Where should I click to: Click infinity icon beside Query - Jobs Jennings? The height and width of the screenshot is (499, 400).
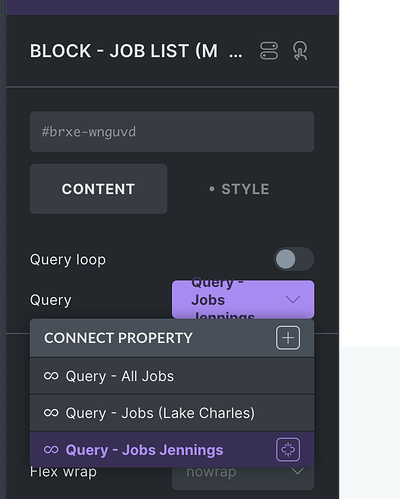[x=51, y=450]
